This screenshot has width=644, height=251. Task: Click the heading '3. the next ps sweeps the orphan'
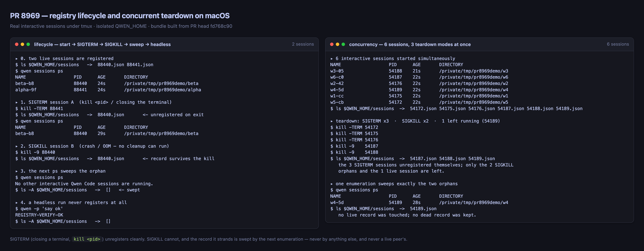coord(60,171)
